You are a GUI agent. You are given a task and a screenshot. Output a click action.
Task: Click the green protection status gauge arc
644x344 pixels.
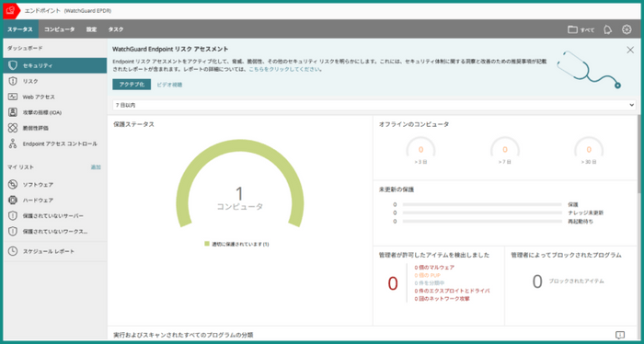pos(240,145)
